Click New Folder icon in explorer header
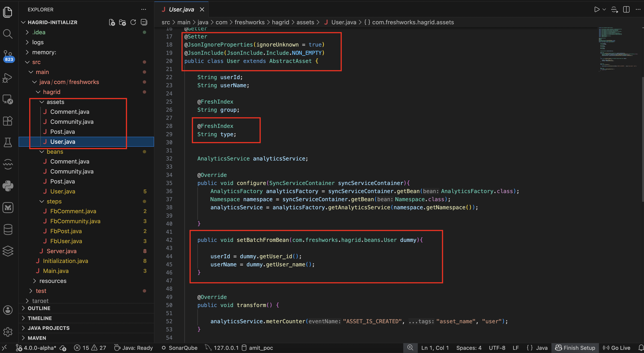This screenshot has width=644, height=353. coord(123,22)
